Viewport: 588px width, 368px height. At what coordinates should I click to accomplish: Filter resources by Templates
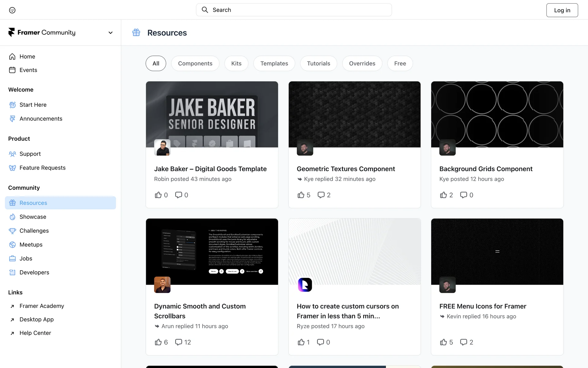click(x=274, y=63)
